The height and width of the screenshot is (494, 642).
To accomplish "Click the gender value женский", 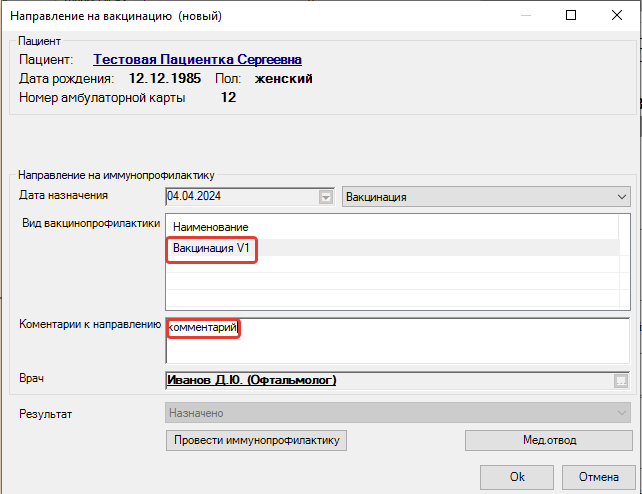I will coord(283,78).
